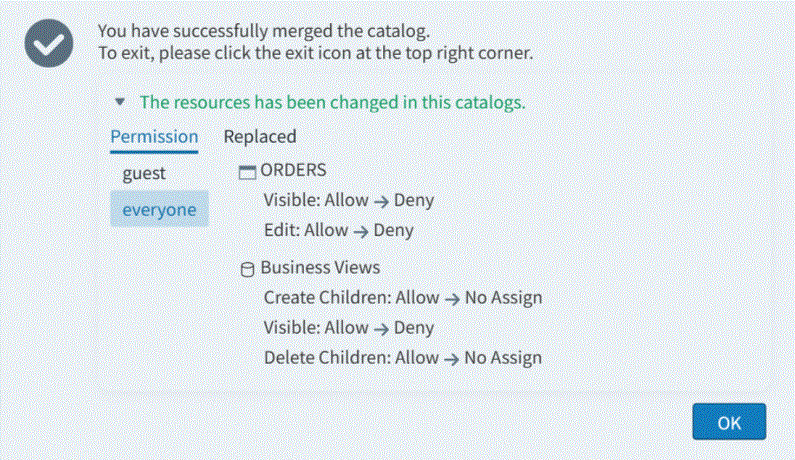Click the Delete Children permission change row

[x=403, y=358]
